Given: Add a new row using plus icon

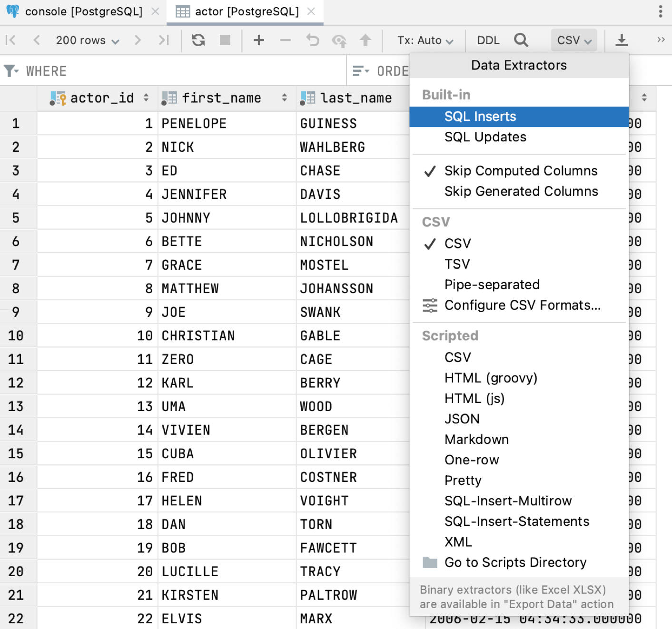Looking at the screenshot, I should (259, 40).
